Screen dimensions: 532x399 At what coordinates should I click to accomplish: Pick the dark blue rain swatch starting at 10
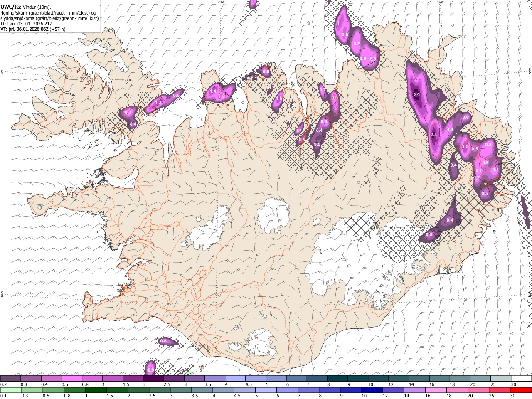(x=372, y=390)
